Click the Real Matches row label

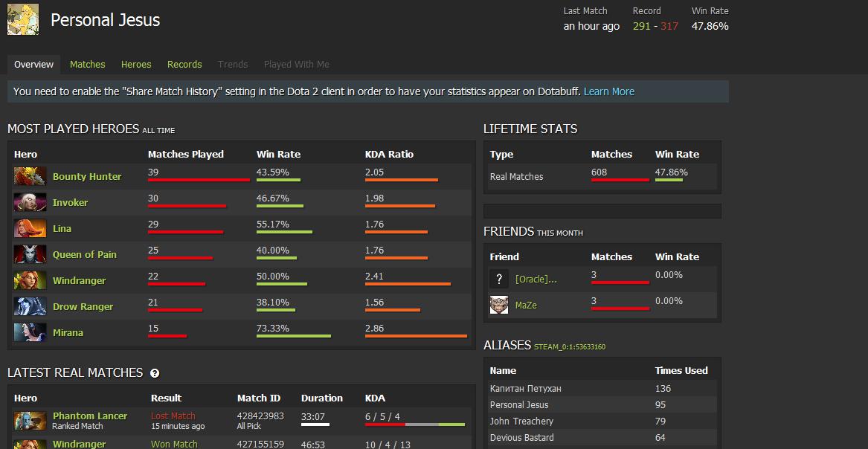(516, 177)
